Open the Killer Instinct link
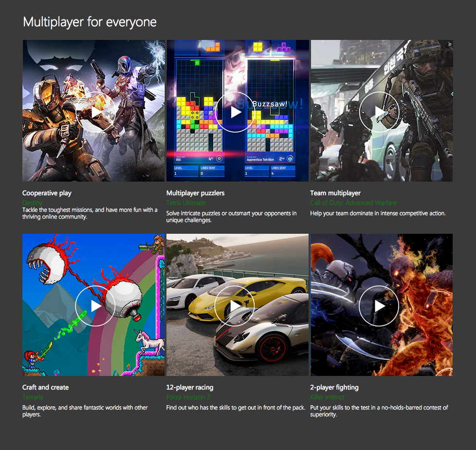This screenshot has height=450, width=476. pos(327,397)
